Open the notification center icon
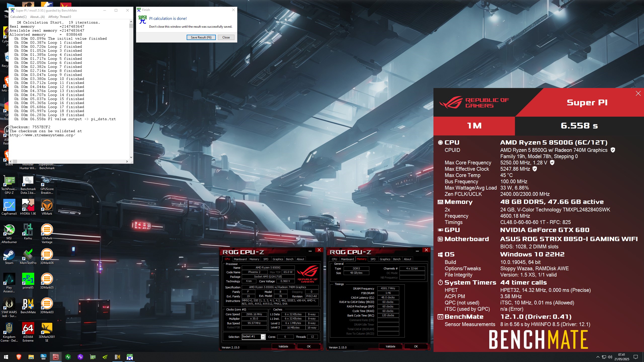The height and width of the screenshot is (362, 644). [x=636, y=357]
